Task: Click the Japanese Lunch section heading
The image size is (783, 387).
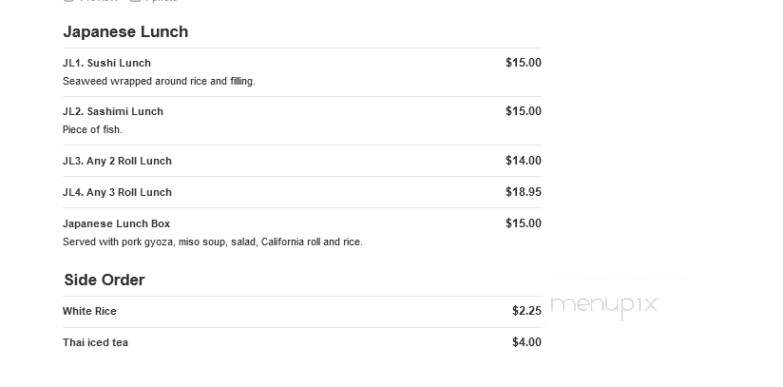Action: (x=126, y=32)
